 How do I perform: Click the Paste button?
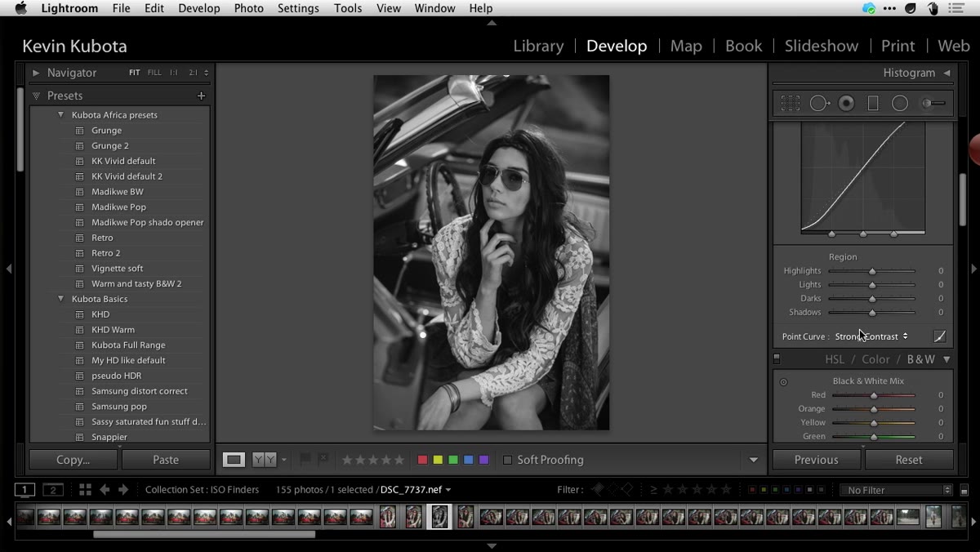[166, 460]
